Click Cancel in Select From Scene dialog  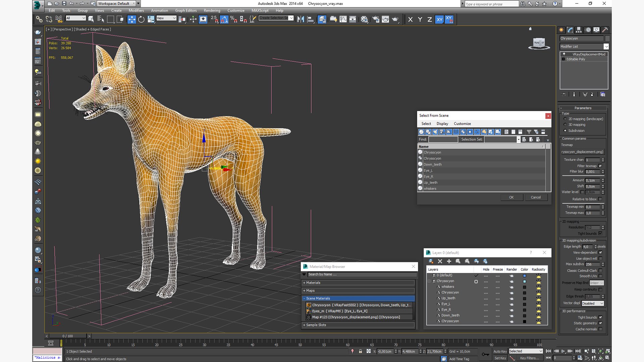pyautogui.click(x=536, y=197)
